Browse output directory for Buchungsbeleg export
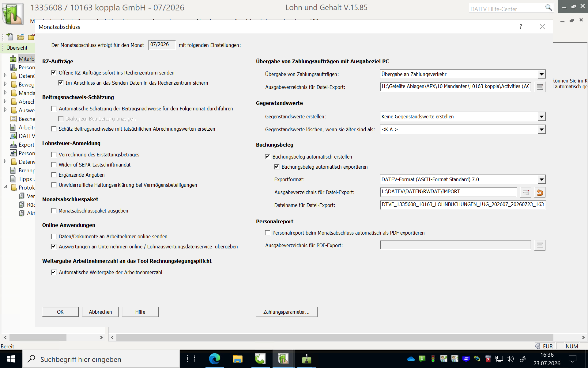Image resolution: width=588 pixels, height=368 pixels. (526, 192)
